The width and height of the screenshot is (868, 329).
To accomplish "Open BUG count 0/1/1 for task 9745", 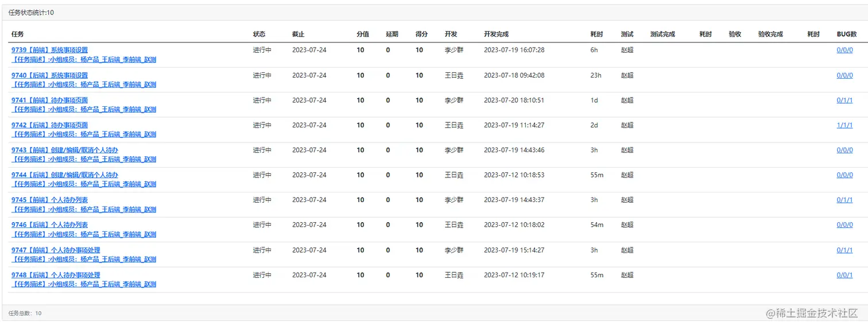I will 844,200.
